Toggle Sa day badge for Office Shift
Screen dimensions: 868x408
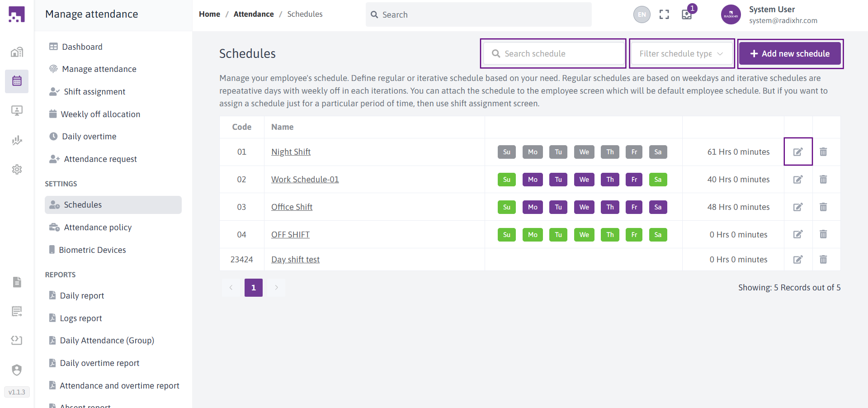pos(658,207)
